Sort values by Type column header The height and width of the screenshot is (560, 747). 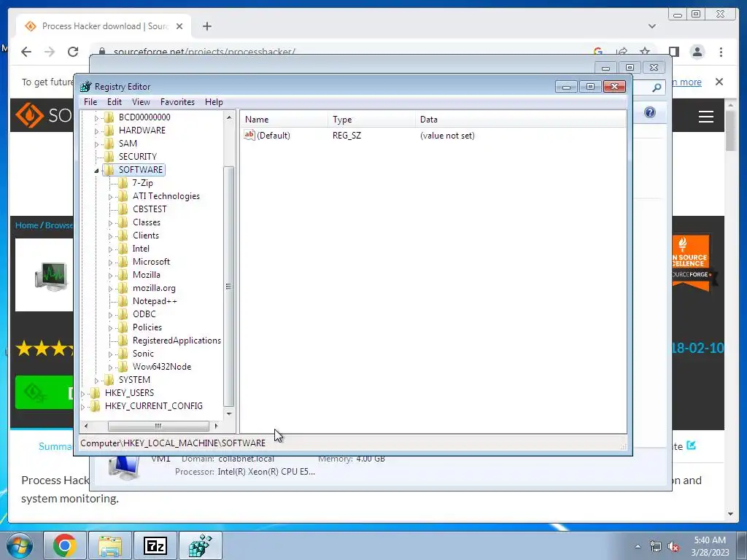tap(371, 120)
